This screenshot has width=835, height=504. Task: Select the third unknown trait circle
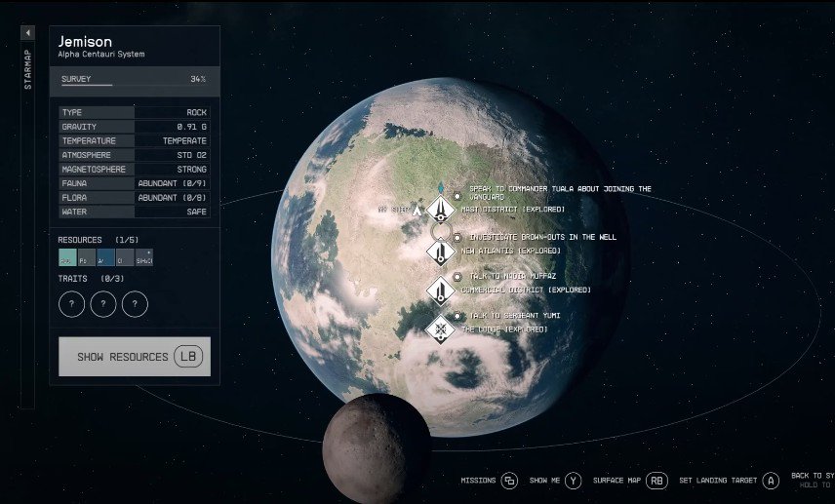(135, 304)
